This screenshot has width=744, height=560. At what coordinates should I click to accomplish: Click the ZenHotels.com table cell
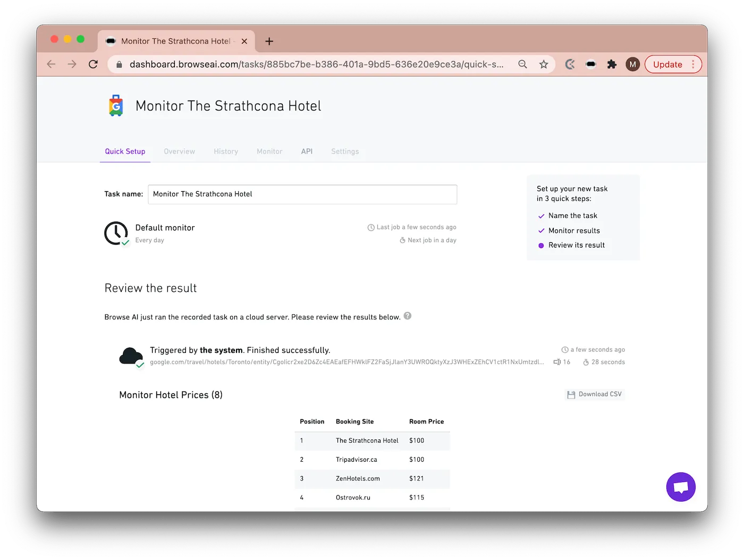[358, 479]
